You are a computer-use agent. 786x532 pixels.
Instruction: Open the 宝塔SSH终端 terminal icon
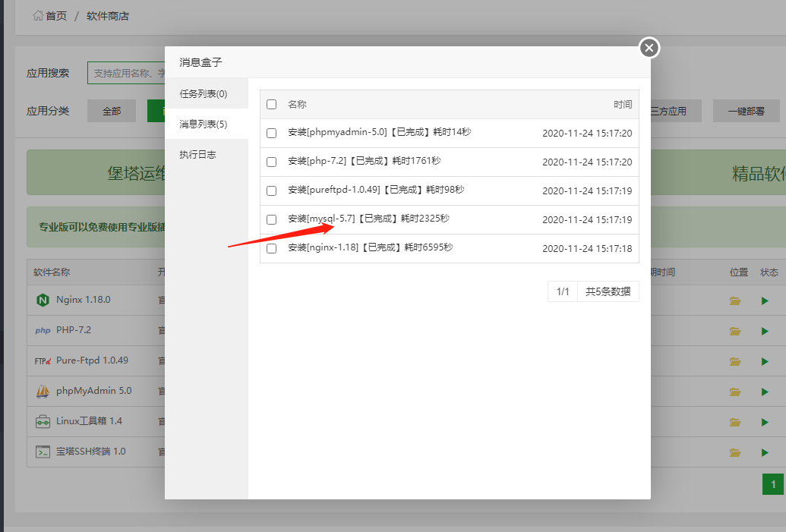(43, 452)
